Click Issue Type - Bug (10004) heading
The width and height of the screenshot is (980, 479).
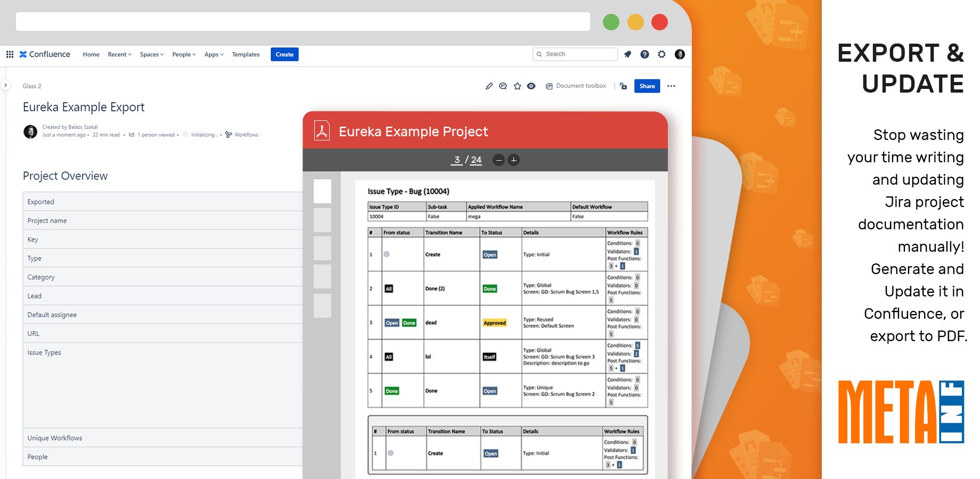409,191
